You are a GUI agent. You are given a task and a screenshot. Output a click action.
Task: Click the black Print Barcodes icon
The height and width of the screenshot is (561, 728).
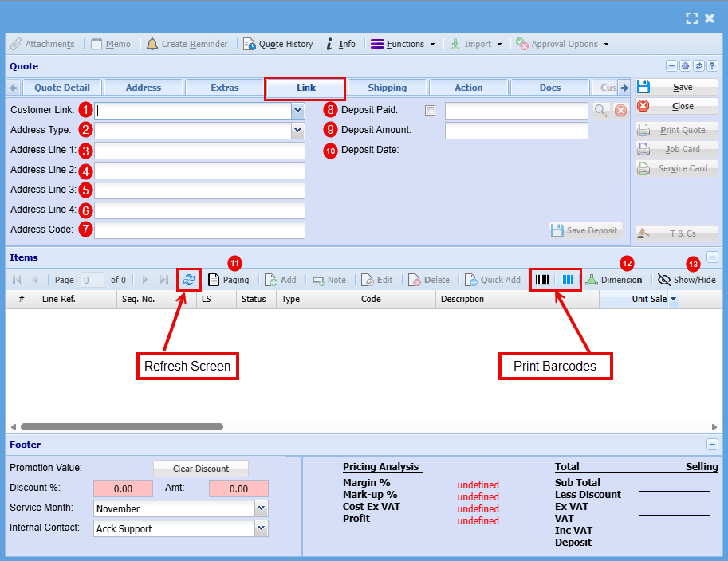[542, 280]
